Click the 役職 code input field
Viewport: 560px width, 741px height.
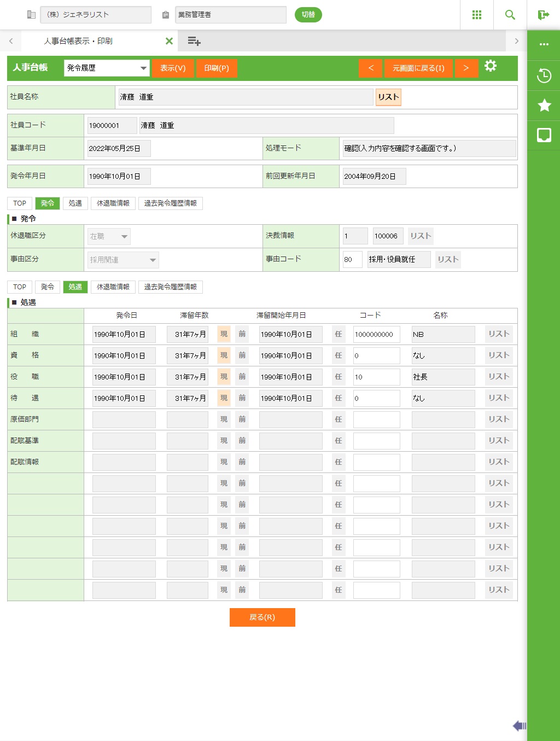(376, 377)
